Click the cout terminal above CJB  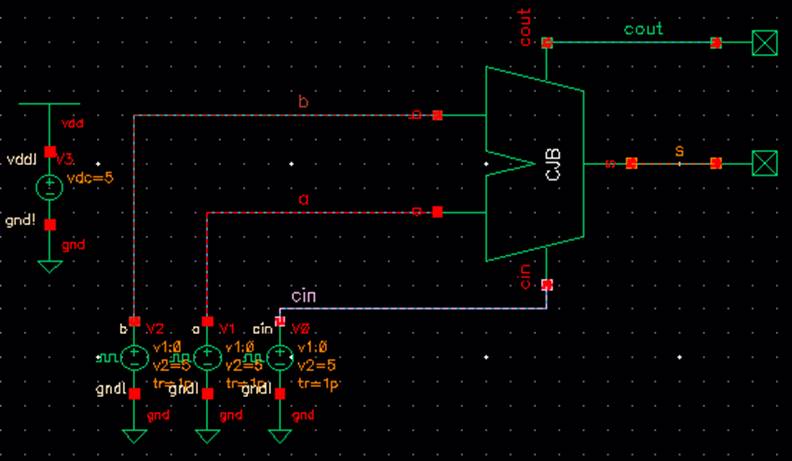pos(547,43)
